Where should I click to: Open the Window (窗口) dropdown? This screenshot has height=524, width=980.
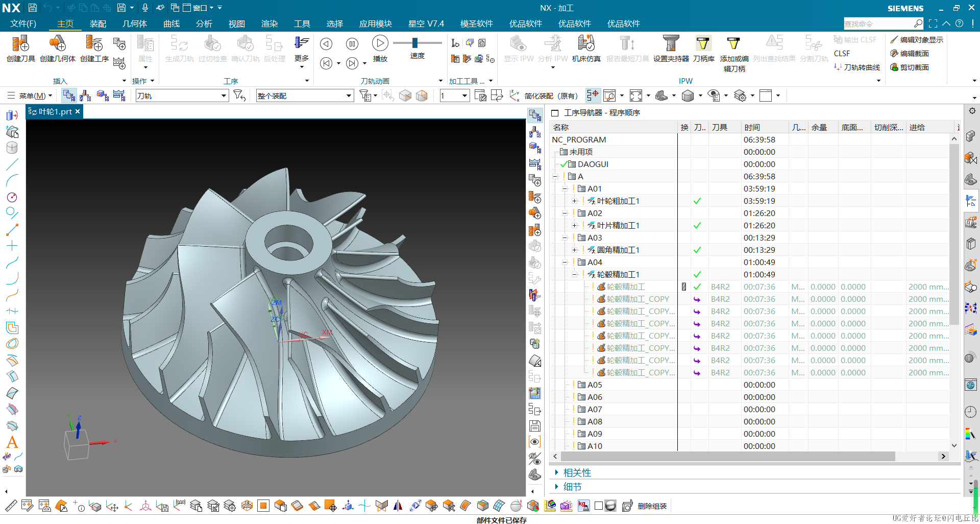tap(198, 8)
